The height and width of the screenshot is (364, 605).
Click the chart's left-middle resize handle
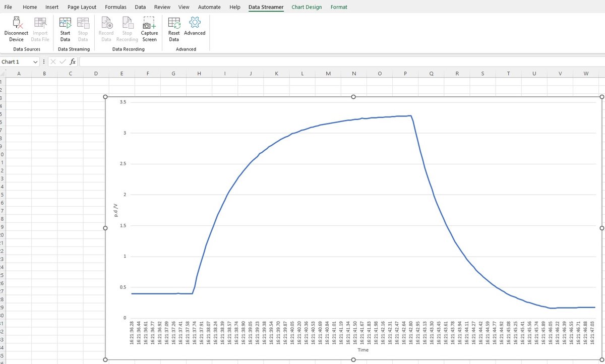[105, 228]
